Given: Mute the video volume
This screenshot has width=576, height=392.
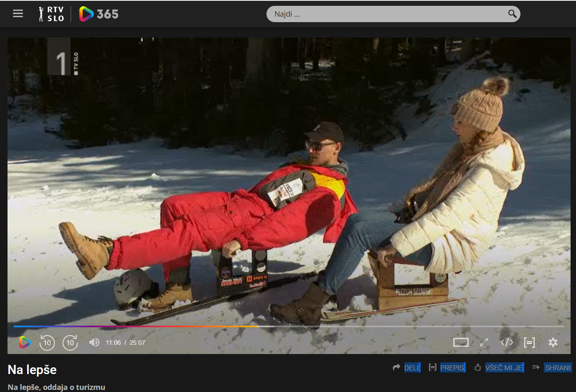Looking at the screenshot, I should tap(94, 343).
